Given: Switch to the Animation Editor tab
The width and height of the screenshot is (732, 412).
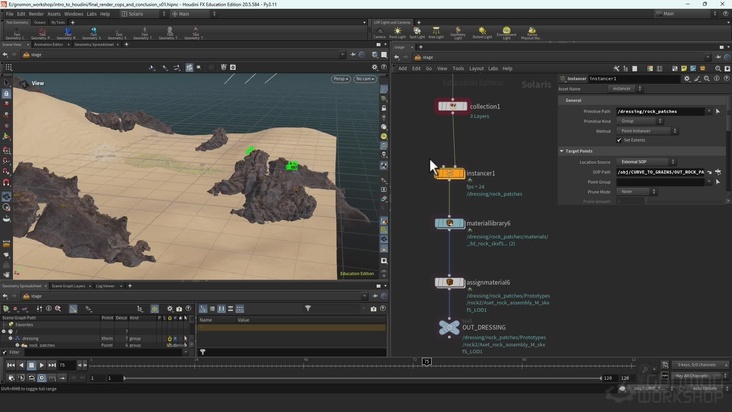Looking at the screenshot, I should 49,45.
